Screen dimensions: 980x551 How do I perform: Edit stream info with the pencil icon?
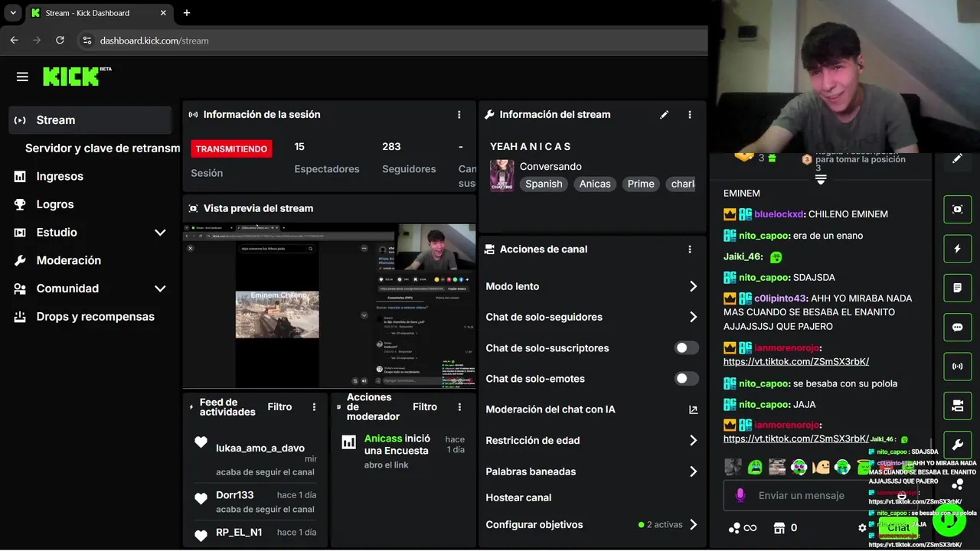pos(665,115)
